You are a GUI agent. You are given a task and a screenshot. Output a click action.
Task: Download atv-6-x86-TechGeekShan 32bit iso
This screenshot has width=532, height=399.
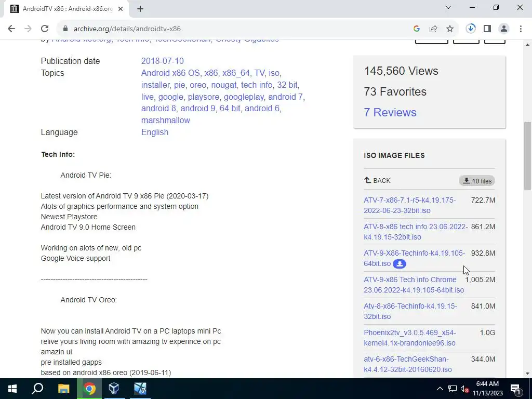tap(408, 364)
